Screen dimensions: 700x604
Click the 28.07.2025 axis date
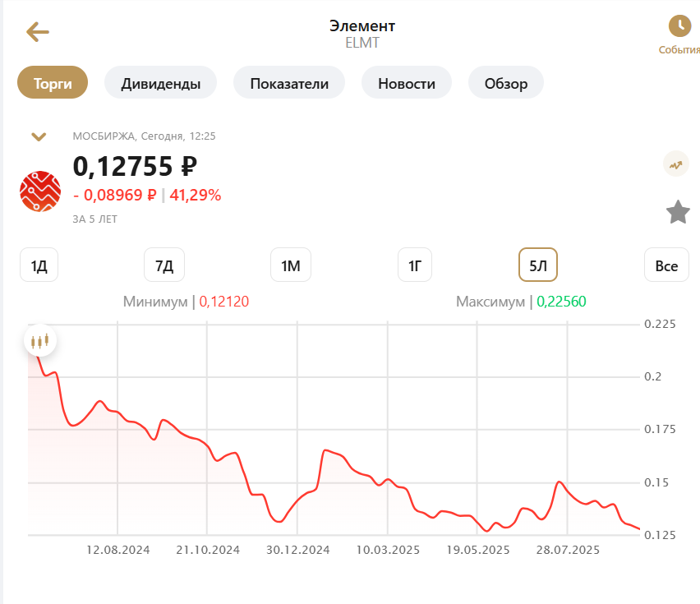568,550
